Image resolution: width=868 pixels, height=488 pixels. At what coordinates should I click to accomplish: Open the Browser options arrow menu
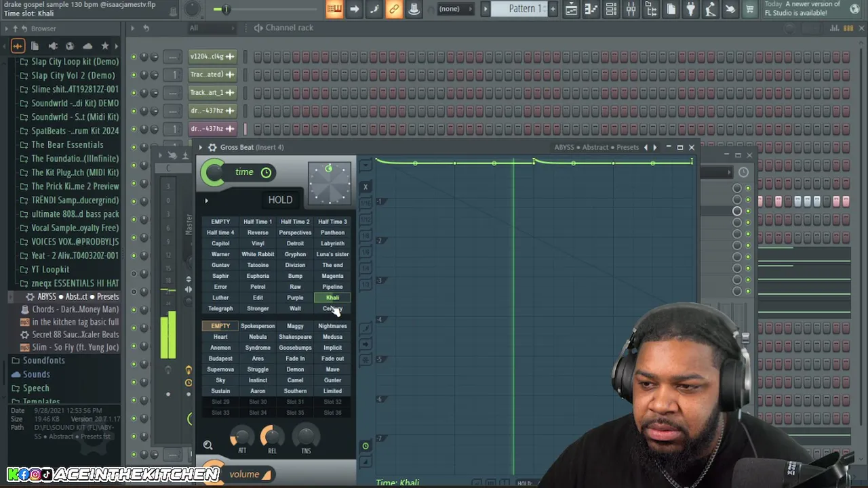coord(6,28)
